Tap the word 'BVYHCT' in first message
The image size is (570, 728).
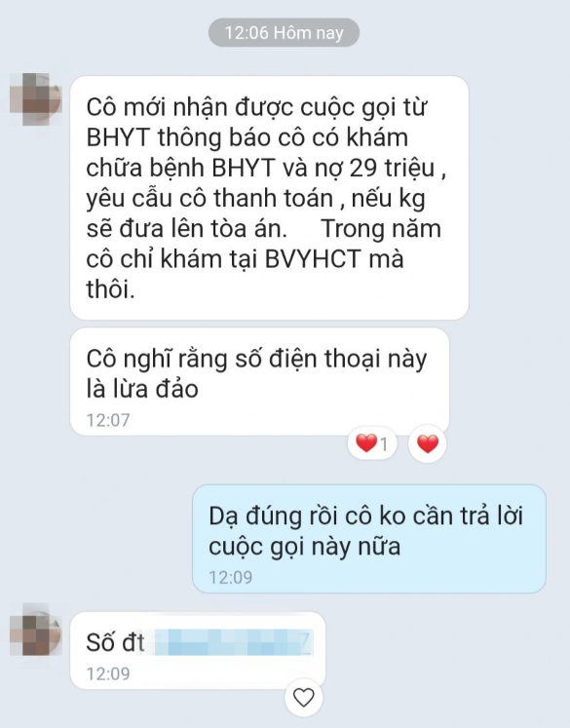(313, 258)
